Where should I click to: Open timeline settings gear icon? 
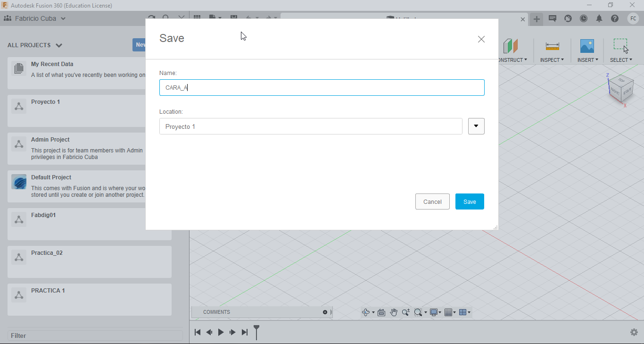(x=634, y=332)
